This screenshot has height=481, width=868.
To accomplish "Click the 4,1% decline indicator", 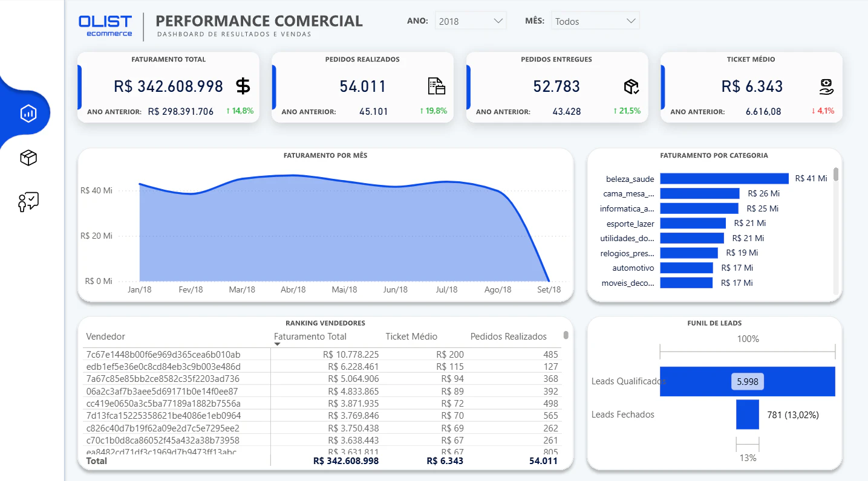I will [823, 111].
